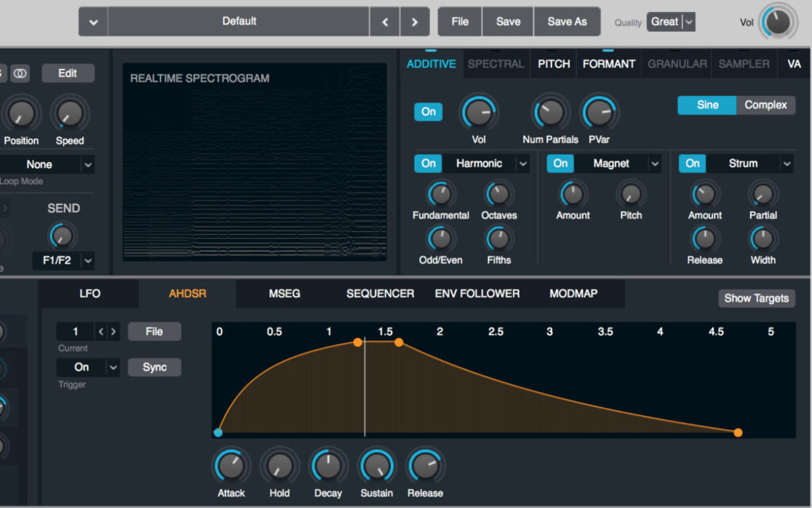Open the ENV FOLLOWER modulator tab

(x=477, y=294)
